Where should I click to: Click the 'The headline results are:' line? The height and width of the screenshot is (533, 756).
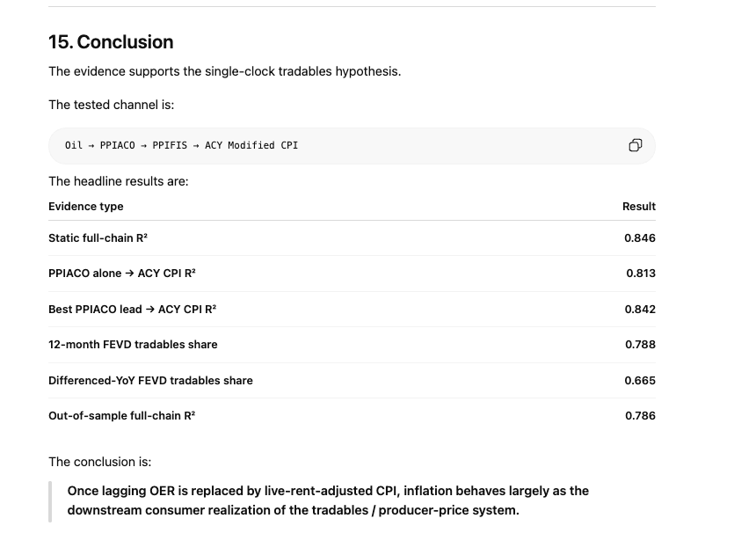pyautogui.click(x=118, y=181)
